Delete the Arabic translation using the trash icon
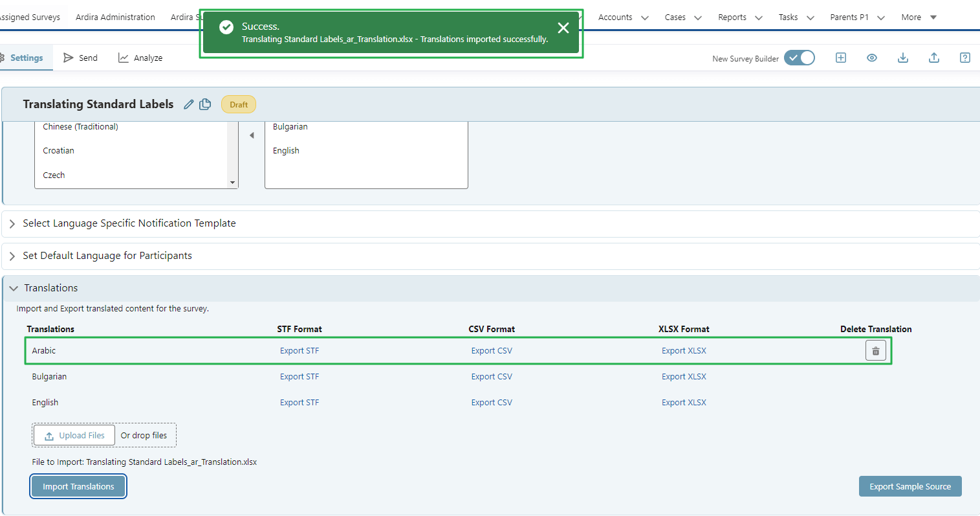Image resolution: width=980 pixels, height=516 pixels. point(875,350)
